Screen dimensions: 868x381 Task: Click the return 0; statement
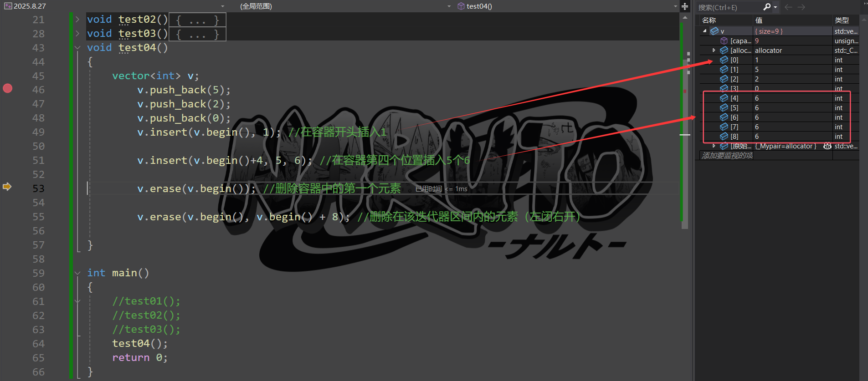(x=140, y=357)
